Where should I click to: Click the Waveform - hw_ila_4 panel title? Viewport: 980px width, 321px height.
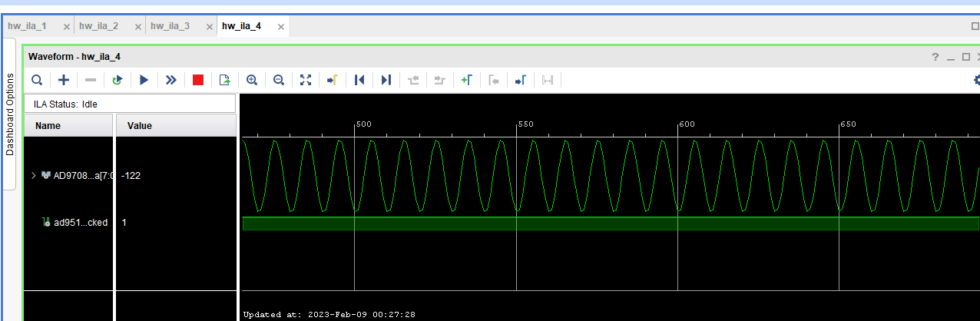point(74,57)
